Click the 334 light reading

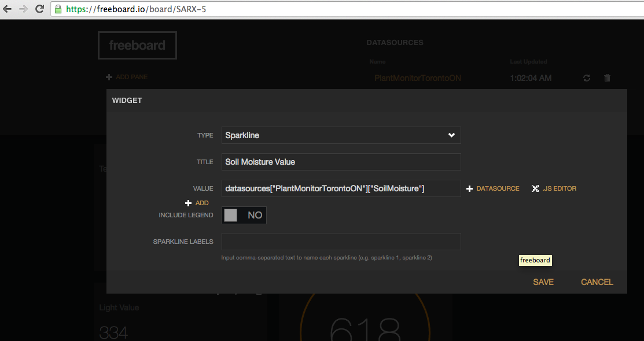[x=114, y=332]
